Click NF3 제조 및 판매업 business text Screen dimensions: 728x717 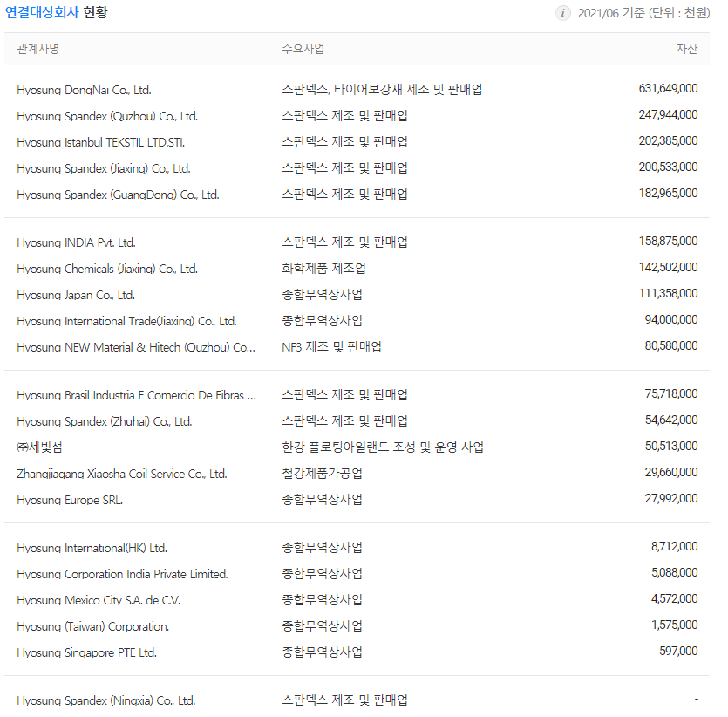[331, 347]
